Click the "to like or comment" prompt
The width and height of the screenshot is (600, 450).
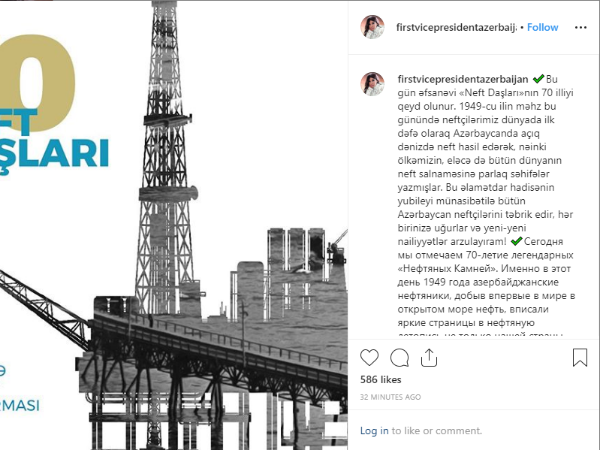[436, 431]
